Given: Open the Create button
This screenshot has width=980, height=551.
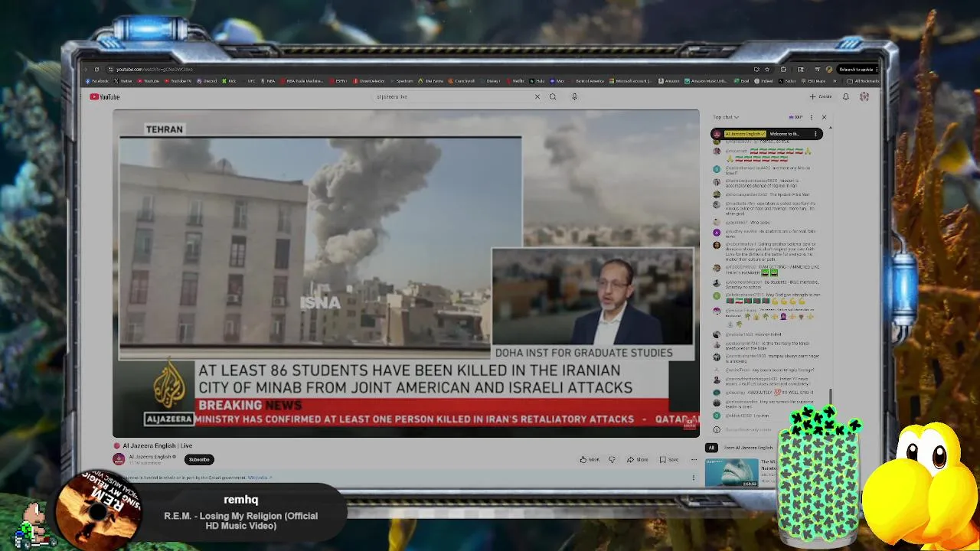Looking at the screenshot, I should 820,96.
